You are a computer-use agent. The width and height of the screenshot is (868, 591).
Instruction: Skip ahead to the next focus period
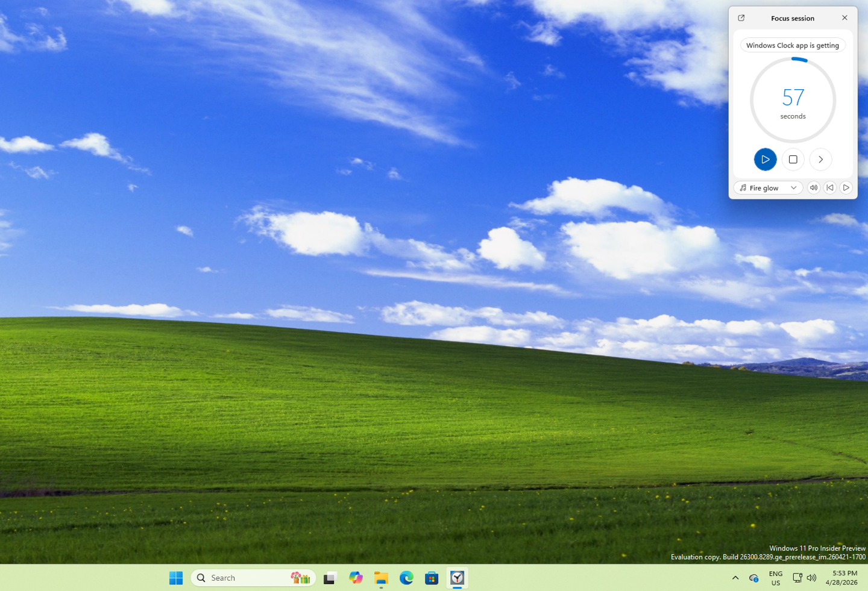820,159
